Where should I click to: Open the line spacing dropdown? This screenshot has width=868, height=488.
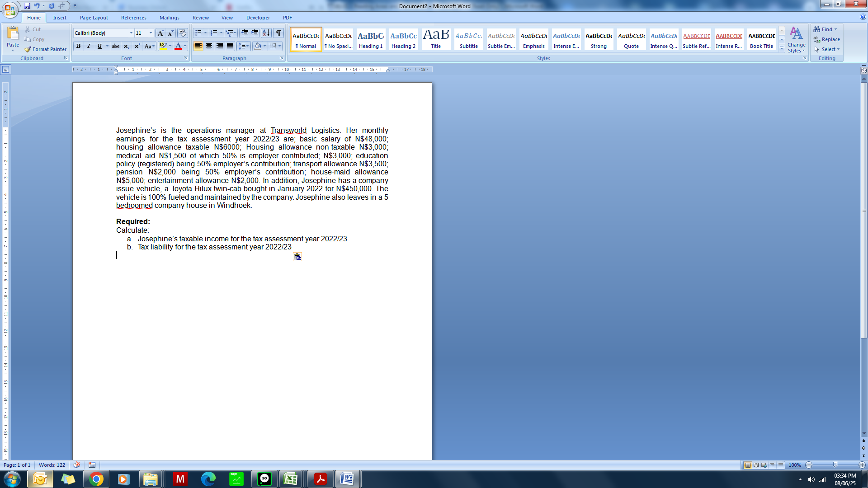click(x=244, y=46)
